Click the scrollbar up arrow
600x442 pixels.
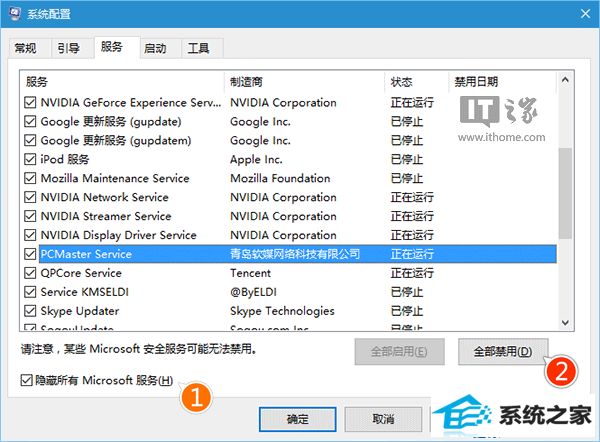coord(565,80)
